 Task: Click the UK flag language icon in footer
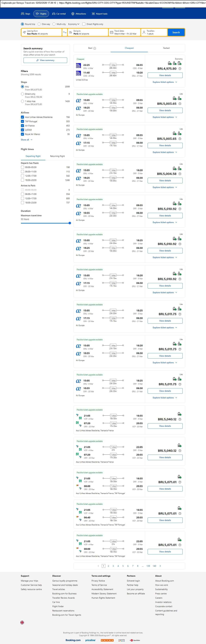point(22,622)
